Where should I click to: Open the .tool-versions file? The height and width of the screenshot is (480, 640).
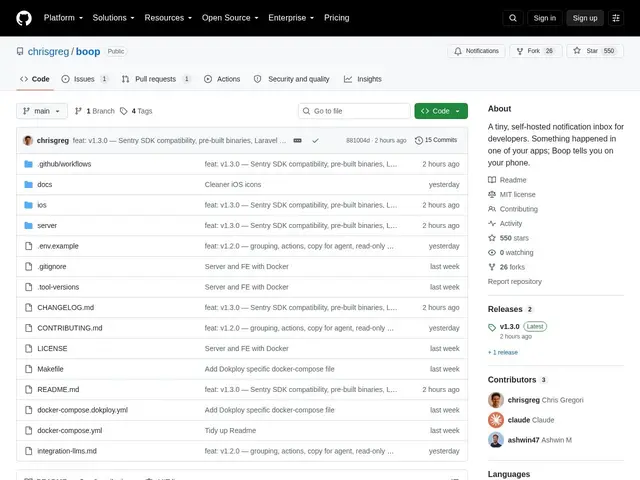click(58, 287)
